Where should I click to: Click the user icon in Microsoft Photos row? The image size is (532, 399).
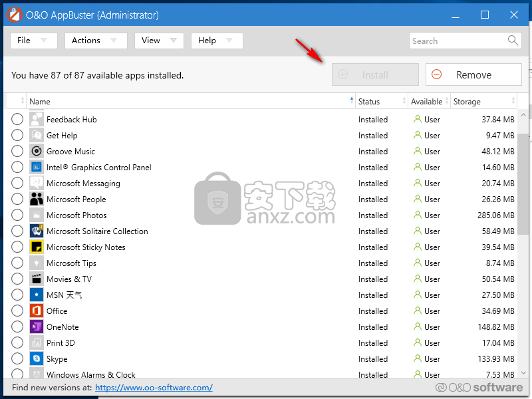[418, 215]
